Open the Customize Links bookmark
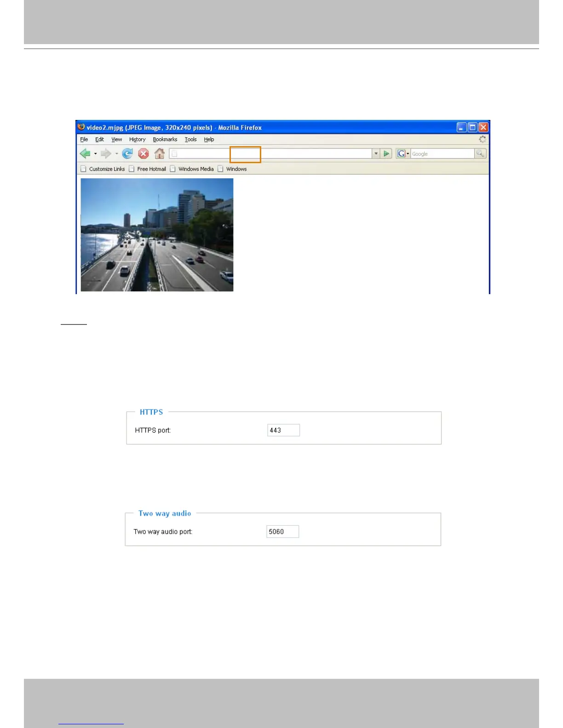This screenshot has width=563, height=728. 103,169
